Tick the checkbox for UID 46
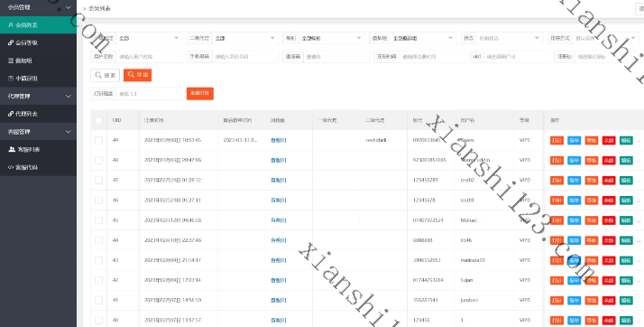Image resolution: width=644 pixels, height=327 pixels. [x=98, y=201]
